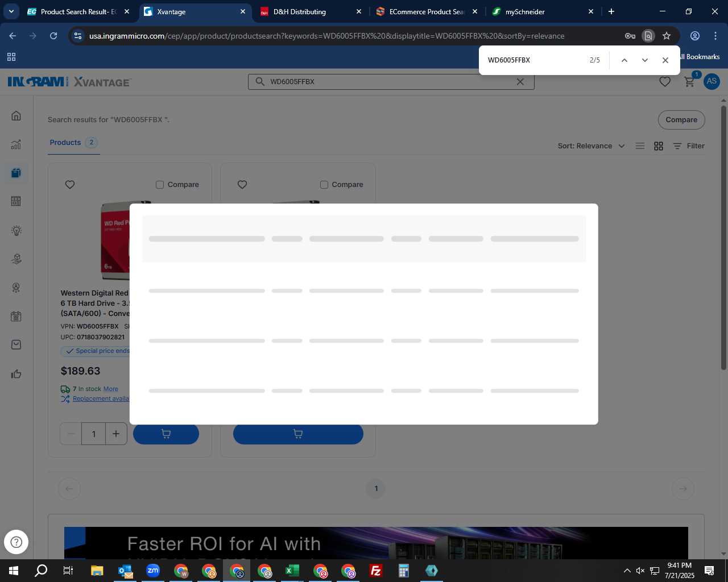The width and height of the screenshot is (728, 582).
Task: Decrease quantity with minus button
Action: (x=71, y=434)
